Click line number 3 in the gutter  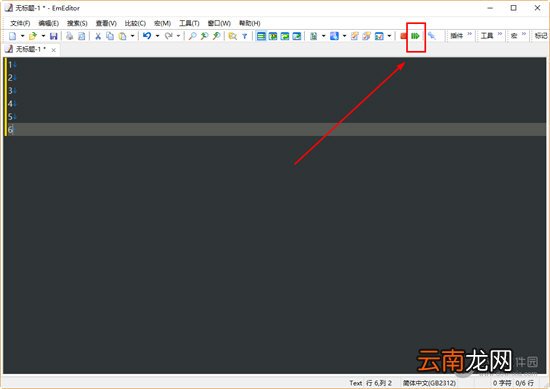pos(11,90)
